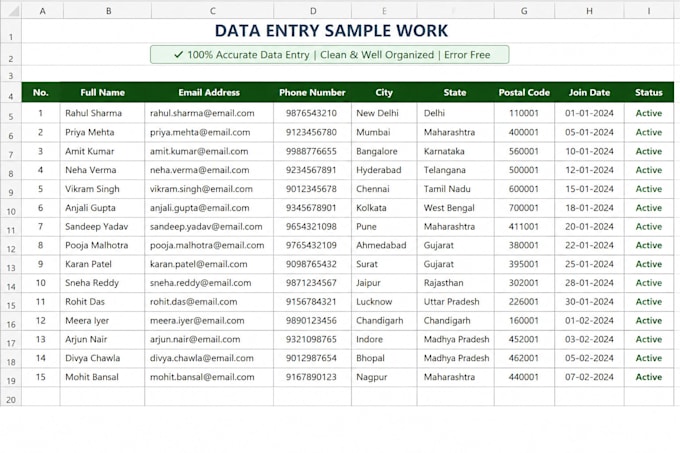Select postal code 462001
680x453 pixels.
pyautogui.click(x=524, y=358)
